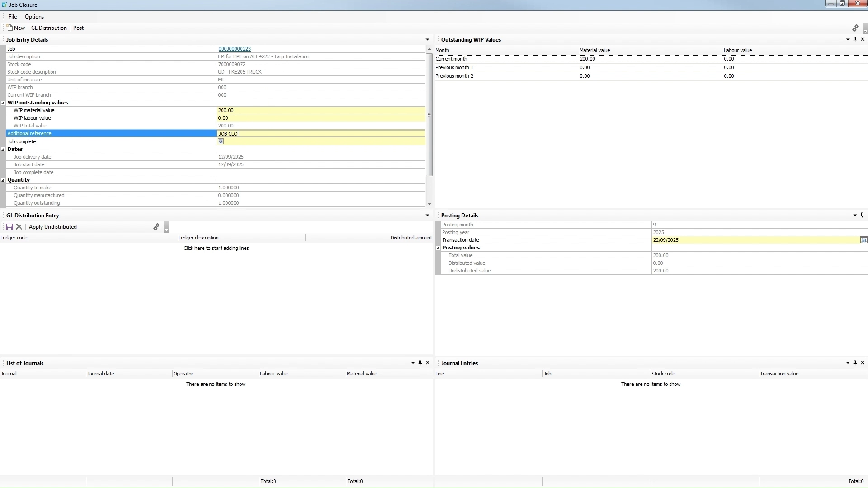Click the New document icon on the toolbar

(9, 28)
